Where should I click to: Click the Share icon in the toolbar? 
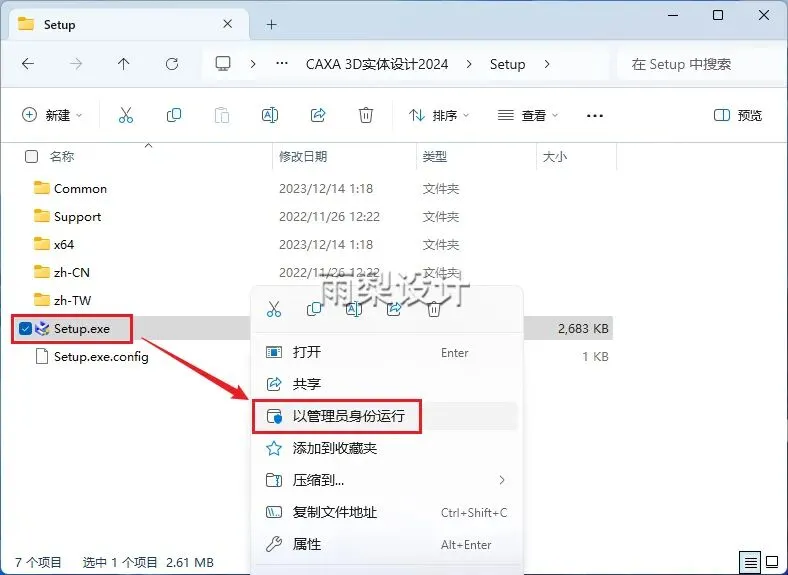tap(318, 115)
